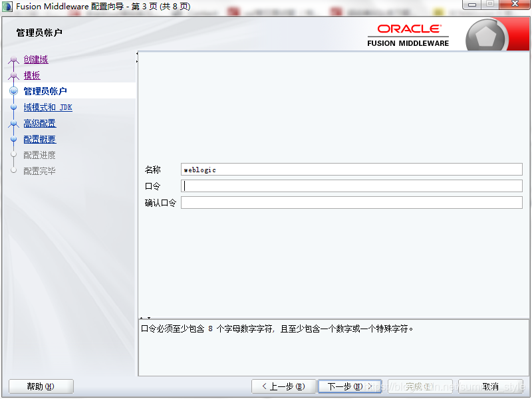Click the 管理员帐户 current step marker icon

click(x=13, y=91)
